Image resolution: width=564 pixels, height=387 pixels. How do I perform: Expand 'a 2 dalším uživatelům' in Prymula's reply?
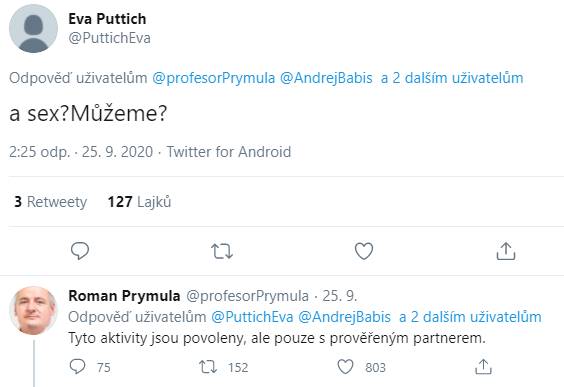(x=470, y=317)
